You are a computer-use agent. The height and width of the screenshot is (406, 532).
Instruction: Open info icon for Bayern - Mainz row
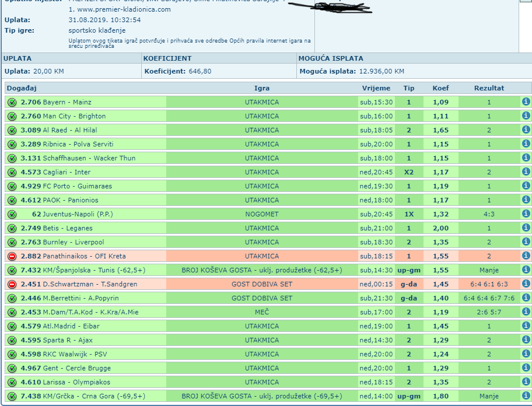pyautogui.click(x=526, y=101)
